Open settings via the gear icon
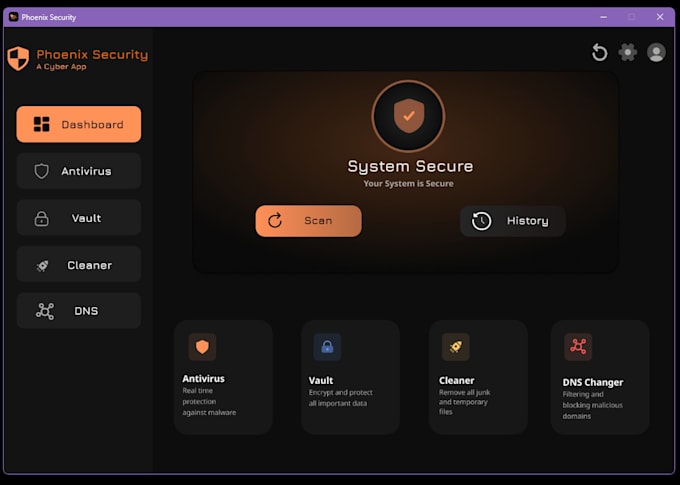The height and width of the screenshot is (485, 680). pyautogui.click(x=628, y=52)
